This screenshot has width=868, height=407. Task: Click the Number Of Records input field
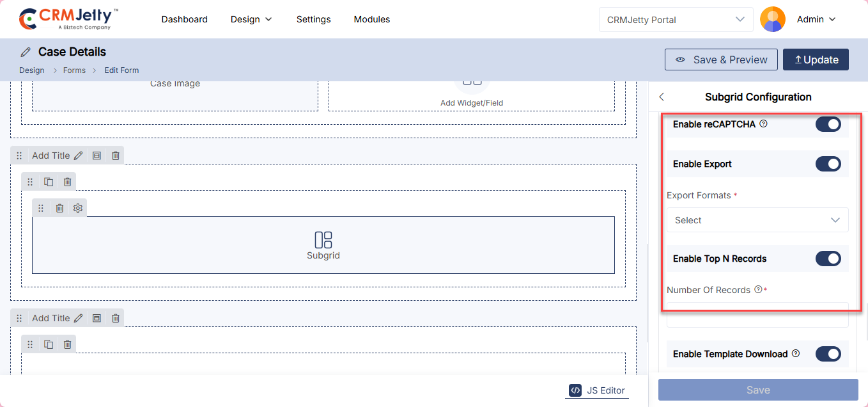757,315
